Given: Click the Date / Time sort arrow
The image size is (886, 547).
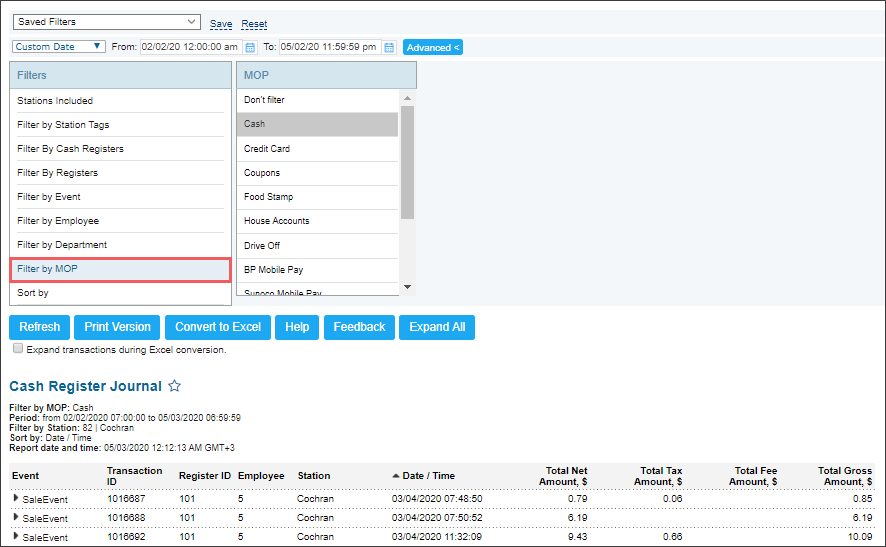Looking at the screenshot, I should click(x=396, y=476).
